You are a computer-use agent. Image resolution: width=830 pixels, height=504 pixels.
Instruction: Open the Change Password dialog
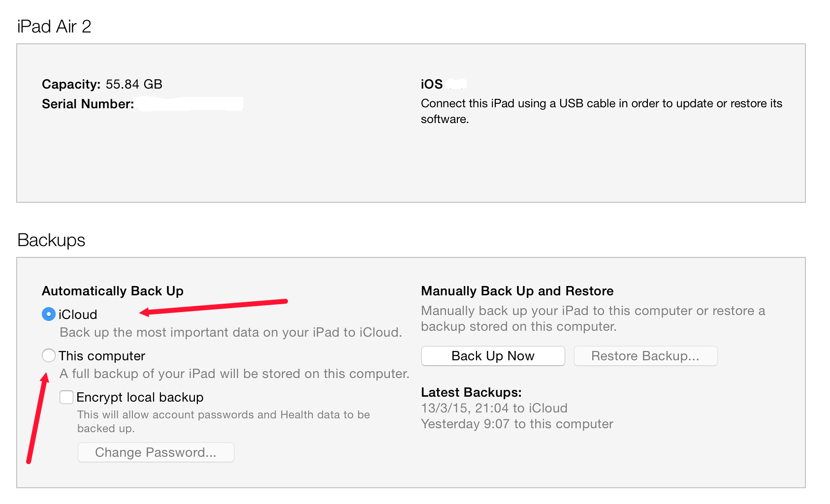click(x=156, y=452)
